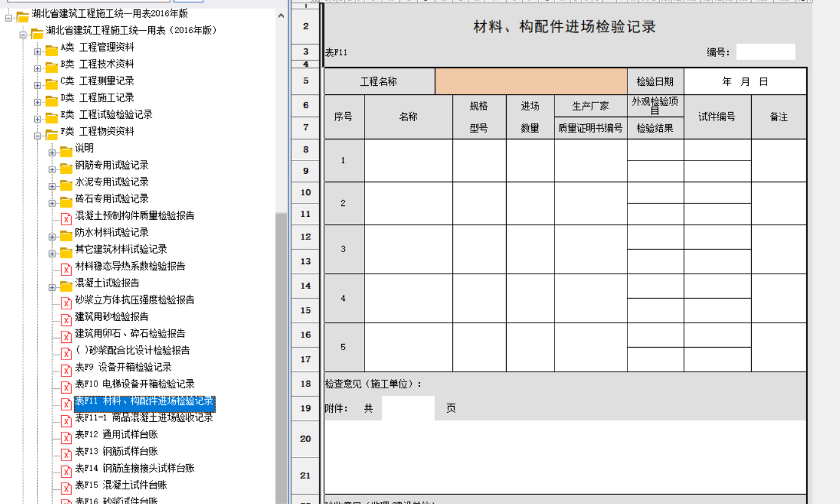
Task: Click document icon of 混凝土预制构件质量检验报告
Action: (66, 219)
